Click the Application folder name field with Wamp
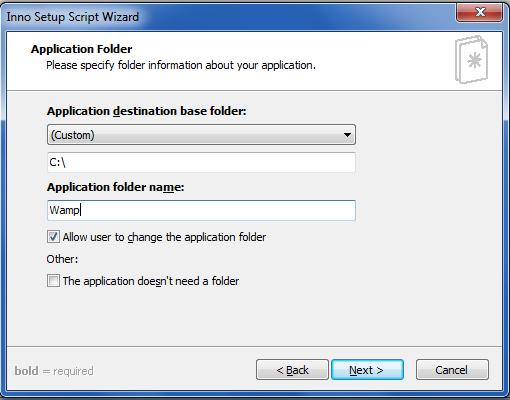The width and height of the screenshot is (510, 400). tap(201, 210)
